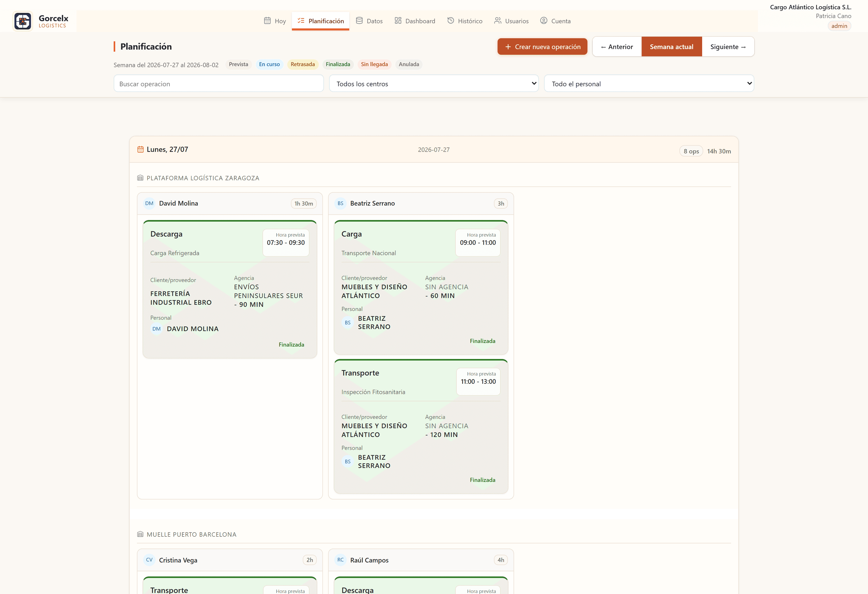Click the admin role badge
The image size is (868, 594).
839,26
